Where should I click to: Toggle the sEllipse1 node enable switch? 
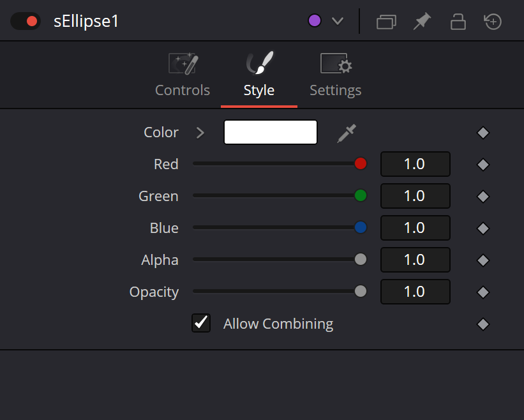click(x=26, y=21)
